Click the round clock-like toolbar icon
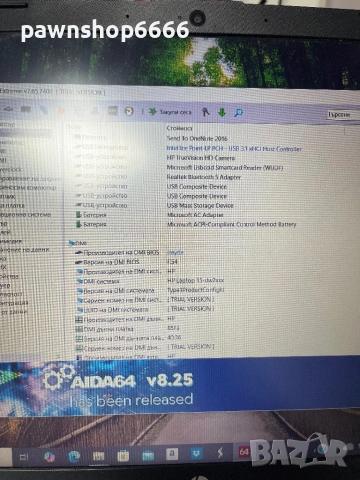The width and height of the screenshot is (360, 480). [129, 111]
